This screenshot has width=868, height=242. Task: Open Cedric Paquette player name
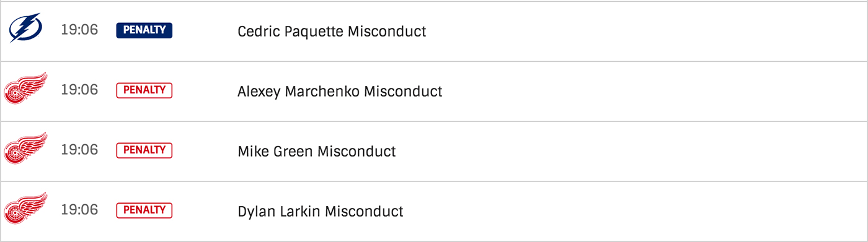click(291, 32)
